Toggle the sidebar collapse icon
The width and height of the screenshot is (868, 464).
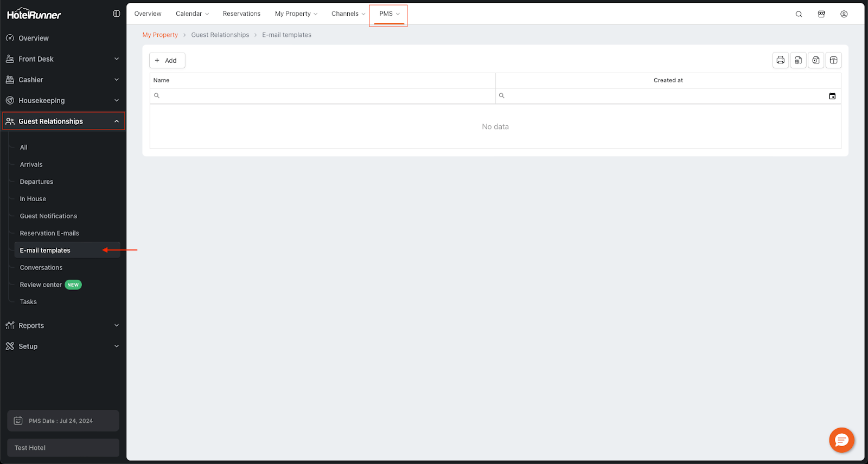[117, 14]
